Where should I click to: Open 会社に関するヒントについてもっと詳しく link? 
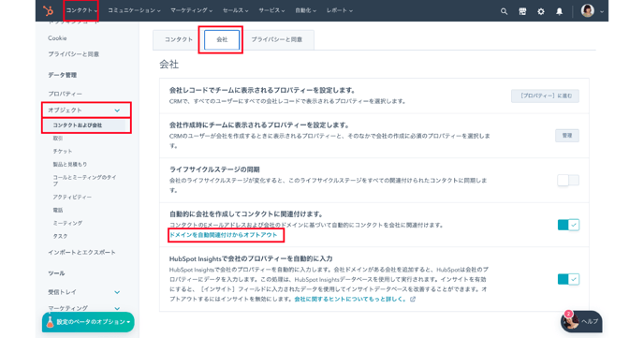(350, 299)
